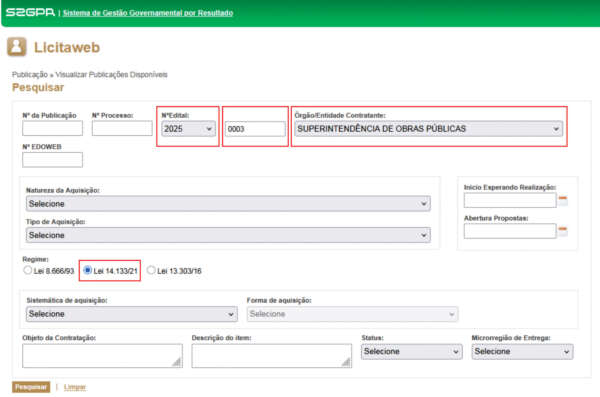Select Lei 8.666/93 regime option

click(28, 270)
